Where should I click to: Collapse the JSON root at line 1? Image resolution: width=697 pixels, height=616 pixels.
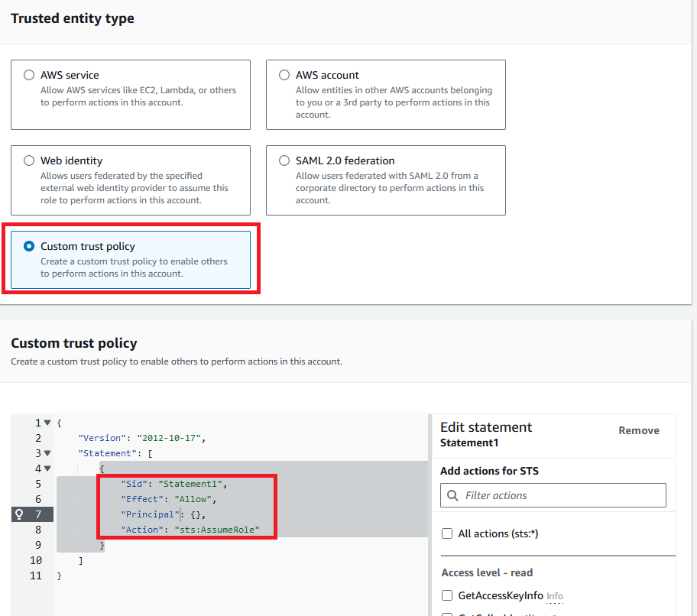47,423
